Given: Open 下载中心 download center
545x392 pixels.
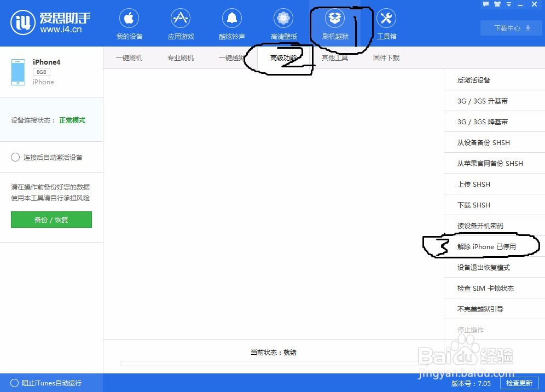Looking at the screenshot, I should [511, 28].
